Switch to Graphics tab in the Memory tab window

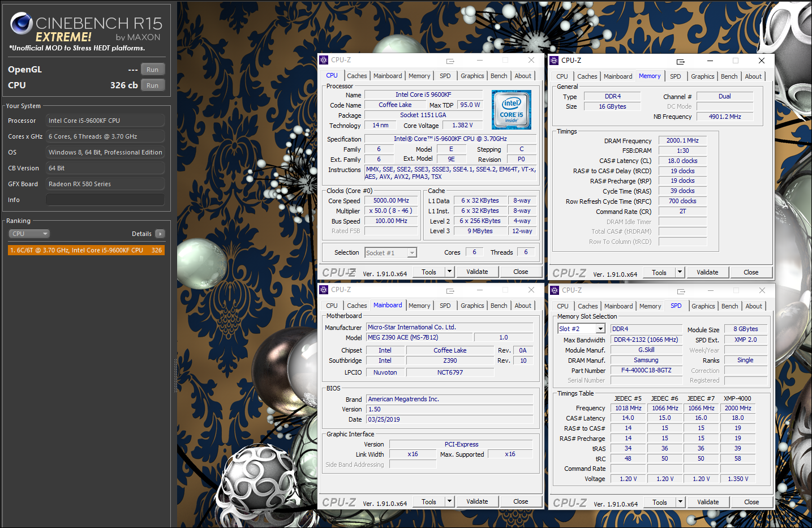pos(702,76)
